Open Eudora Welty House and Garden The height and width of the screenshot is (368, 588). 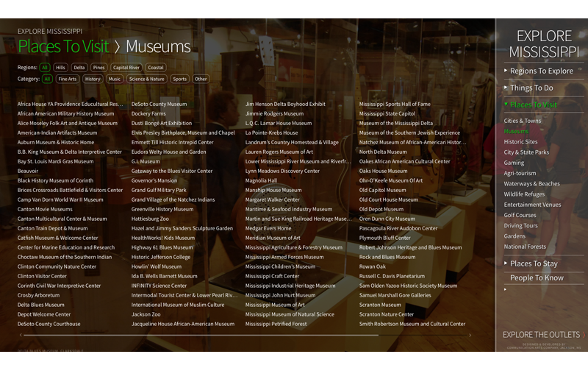click(168, 152)
